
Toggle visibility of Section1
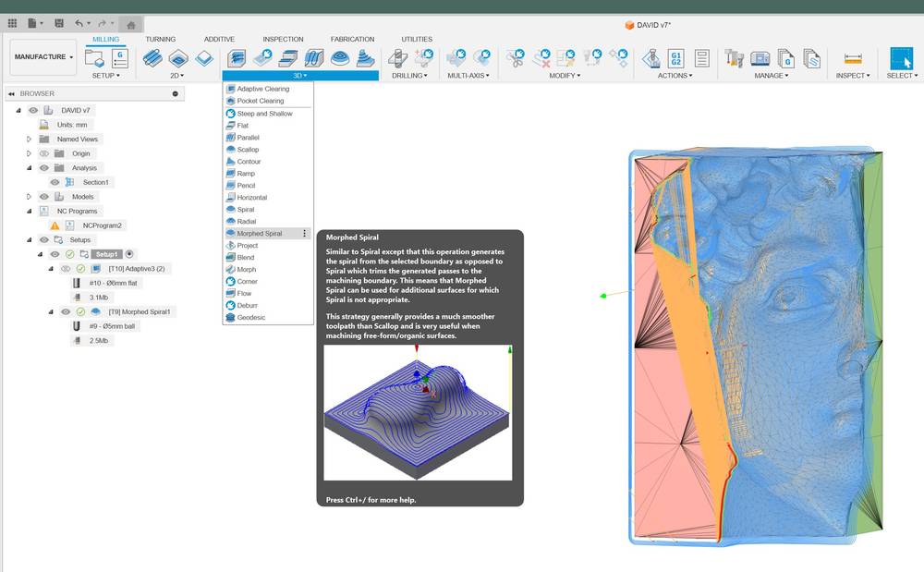point(55,182)
